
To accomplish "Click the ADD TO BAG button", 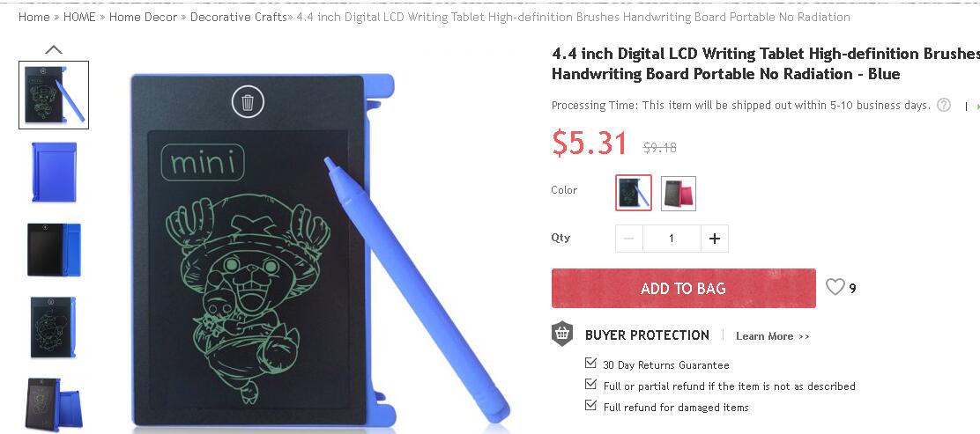I will click(683, 288).
